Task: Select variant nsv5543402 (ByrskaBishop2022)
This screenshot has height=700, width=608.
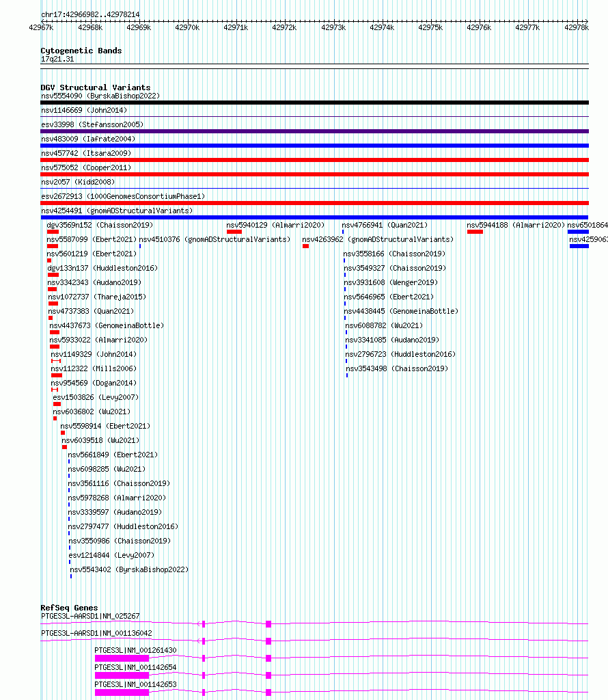Action: (x=129, y=569)
